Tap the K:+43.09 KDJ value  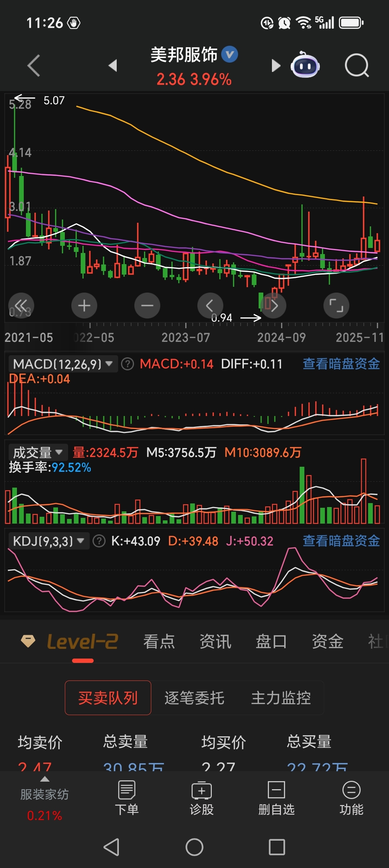point(136,541)
